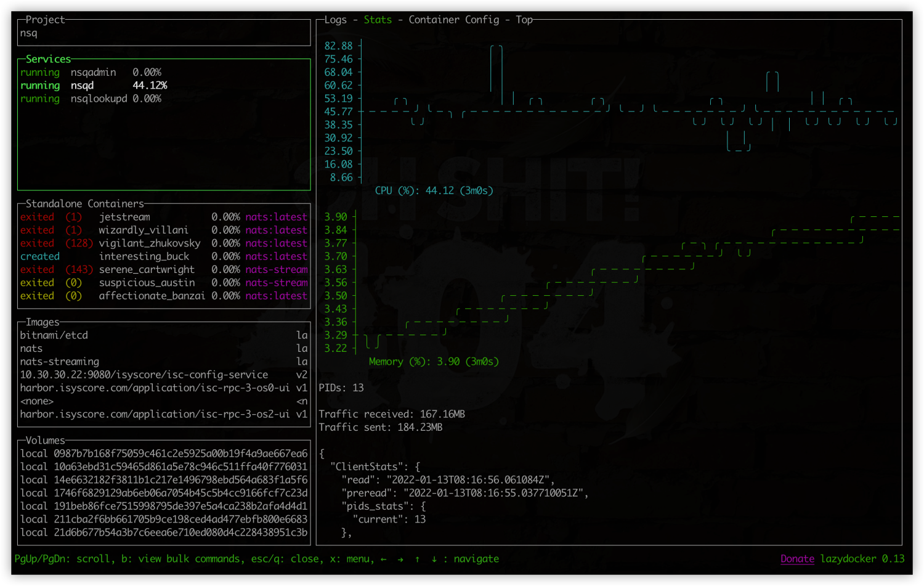
Task: Select the vigilant_zhukovsky container
Action: [x=150, y=243]
